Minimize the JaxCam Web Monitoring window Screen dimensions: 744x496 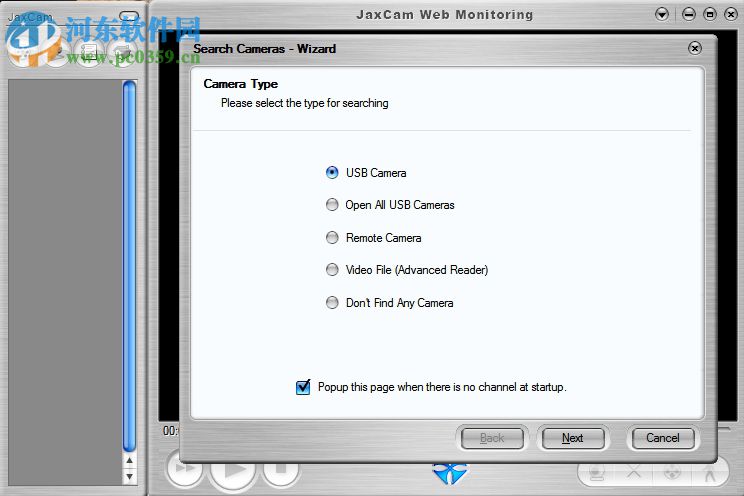tap(688, 14)
